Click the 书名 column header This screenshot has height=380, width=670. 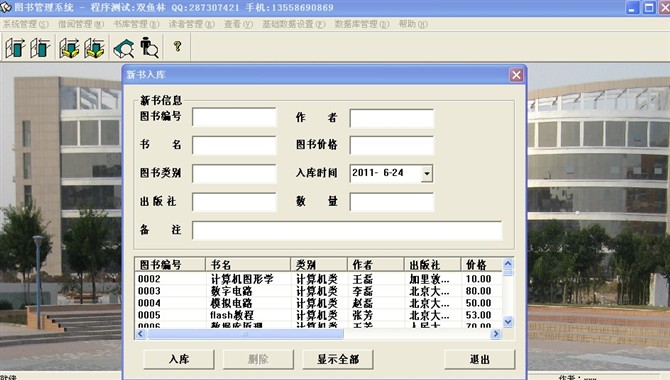pos(248,265)
